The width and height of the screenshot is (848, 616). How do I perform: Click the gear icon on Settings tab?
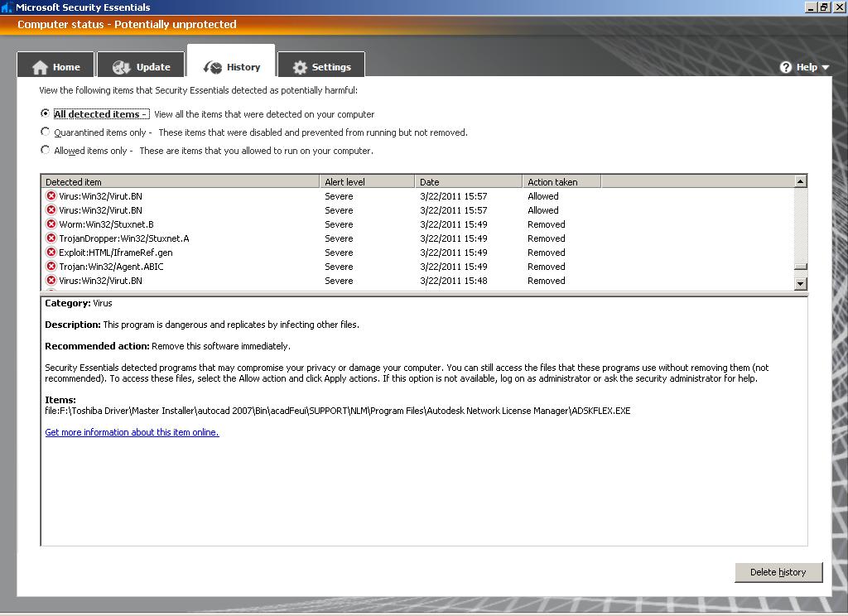tap(300, 68)
